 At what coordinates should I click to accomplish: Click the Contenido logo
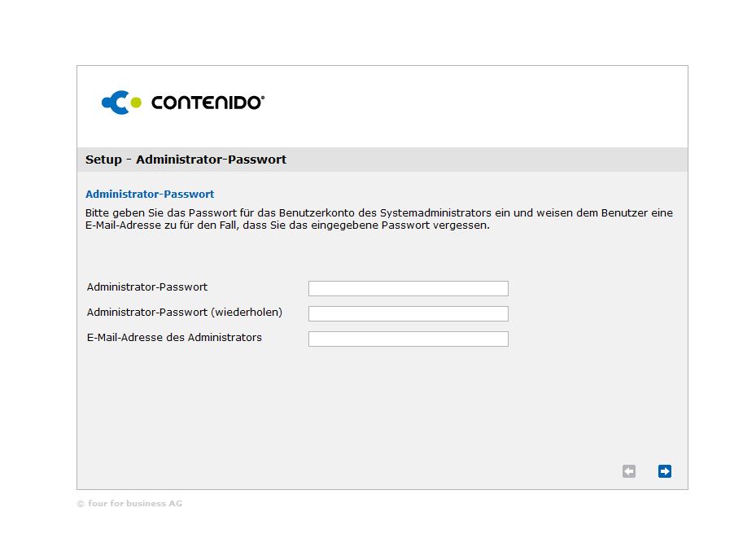point(183,103)
